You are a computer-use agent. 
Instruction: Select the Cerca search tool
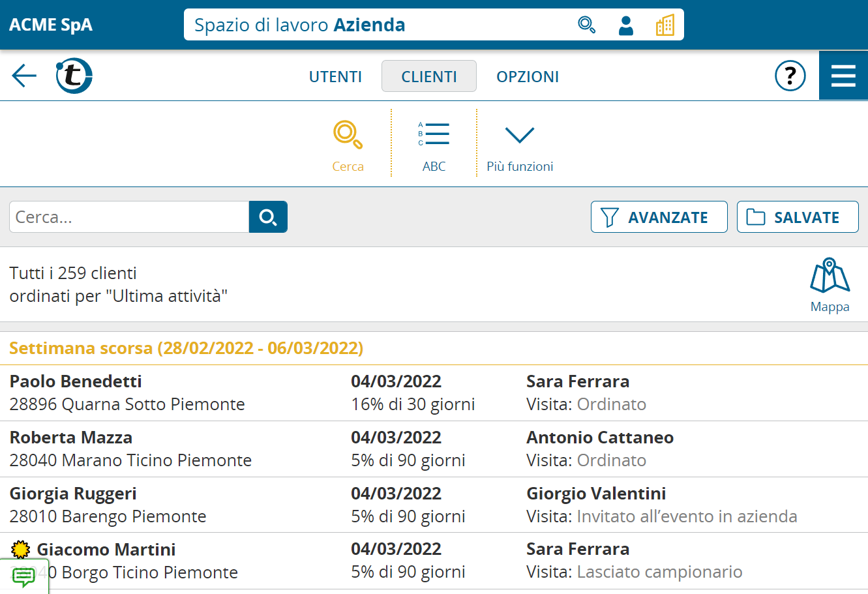tap(348, 146)
